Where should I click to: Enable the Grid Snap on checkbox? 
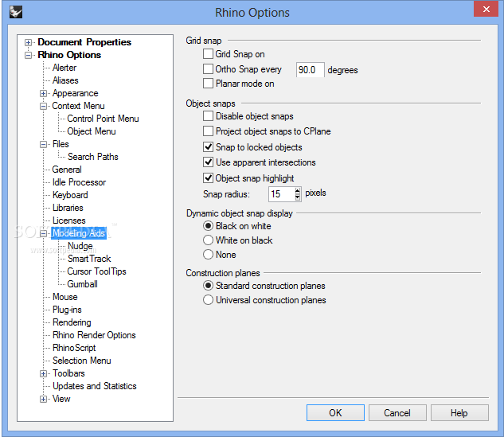(208, 53)
